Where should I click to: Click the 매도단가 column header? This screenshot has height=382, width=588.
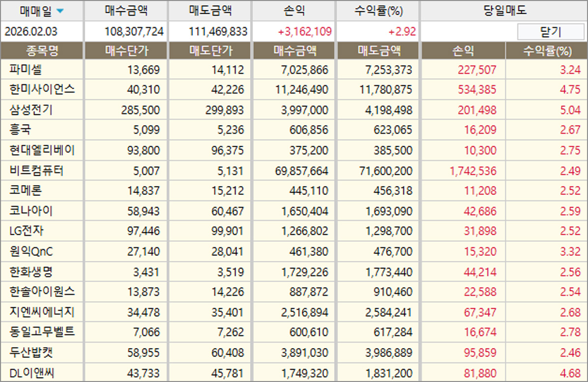(x=210, y=51)
